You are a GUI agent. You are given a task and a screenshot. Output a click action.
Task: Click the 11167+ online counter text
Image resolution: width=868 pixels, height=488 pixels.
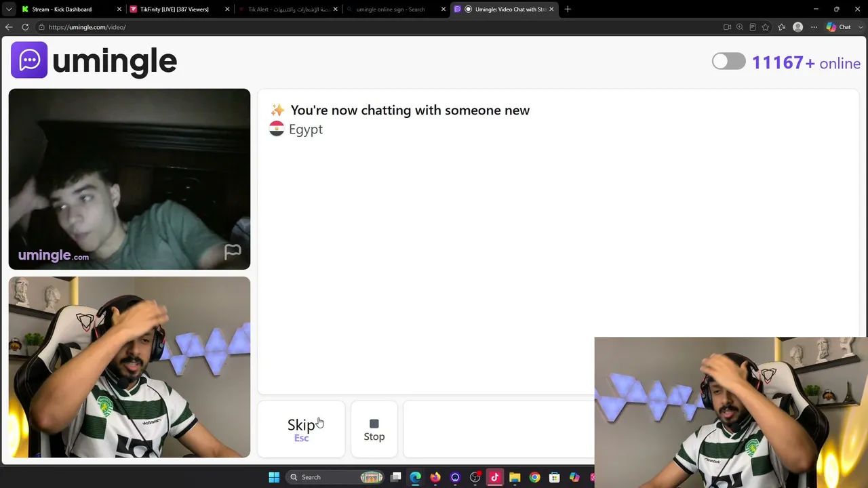click(806, 63)
